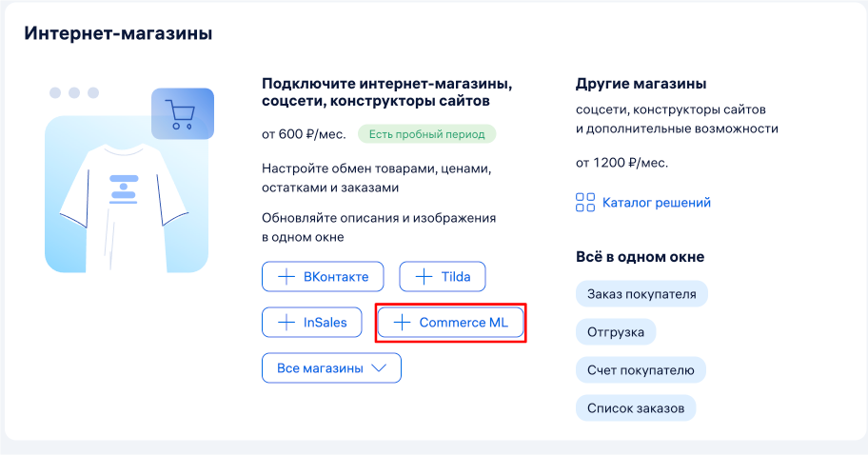Click the plus icon on ВКонтакте button
The height and width of the screenshot is (455, 868).
coord(286,277)
